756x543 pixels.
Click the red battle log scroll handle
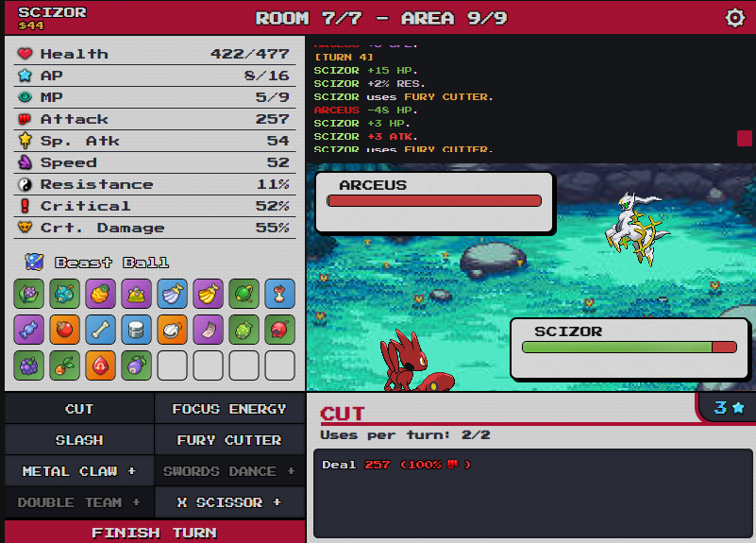745,138
